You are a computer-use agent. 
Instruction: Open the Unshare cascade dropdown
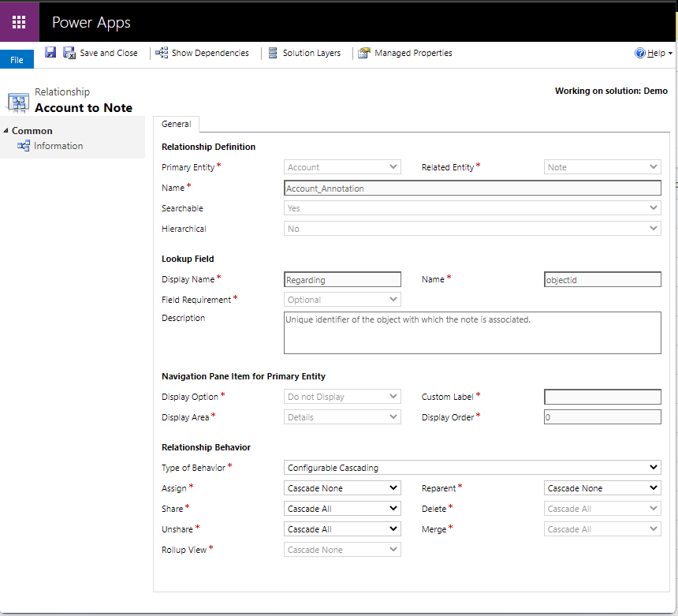[342, 529]
